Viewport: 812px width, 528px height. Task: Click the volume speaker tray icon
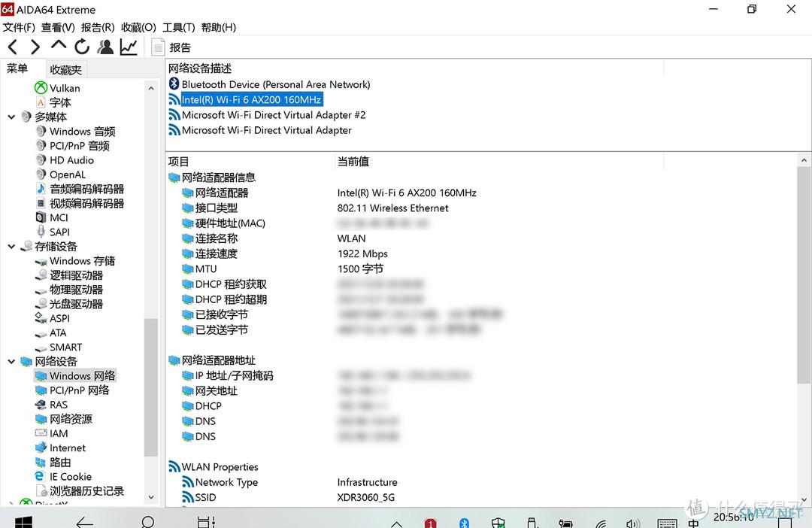coord(633,523)
